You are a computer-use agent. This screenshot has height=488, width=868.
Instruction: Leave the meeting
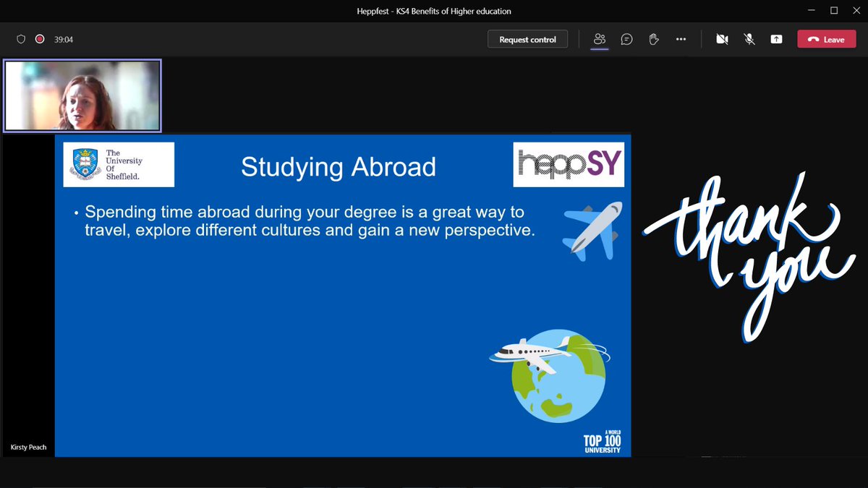[826, 39]
